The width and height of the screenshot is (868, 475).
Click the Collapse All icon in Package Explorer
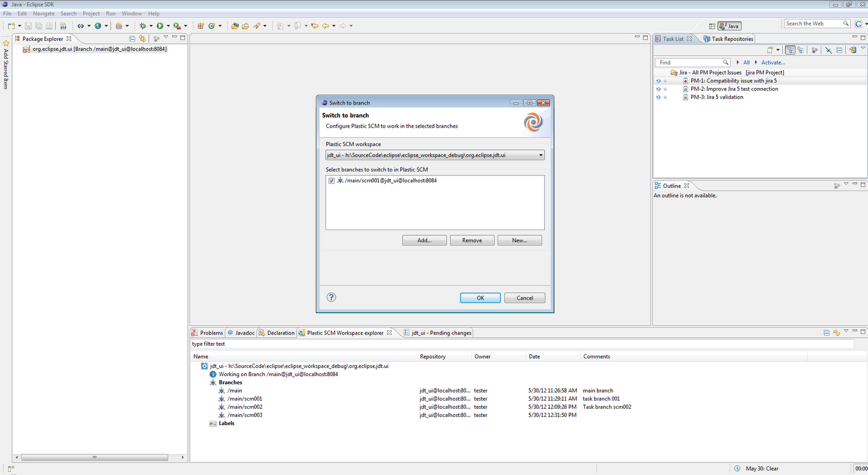132,39
